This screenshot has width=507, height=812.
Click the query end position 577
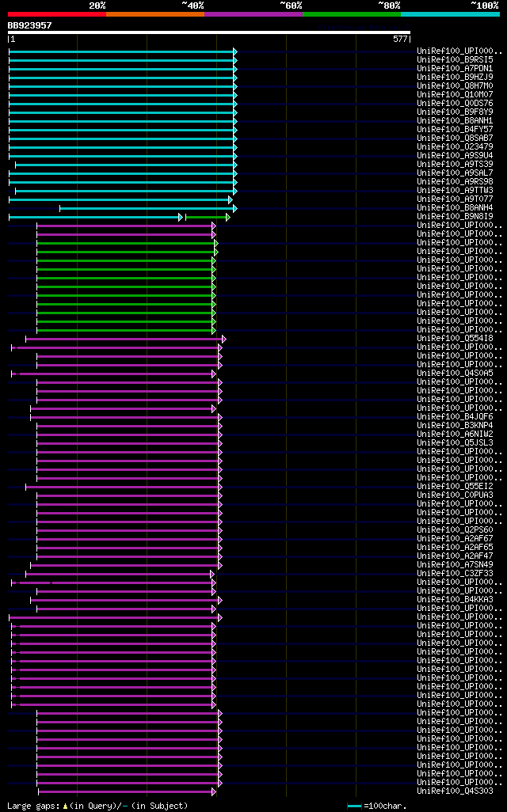point(400,39)
